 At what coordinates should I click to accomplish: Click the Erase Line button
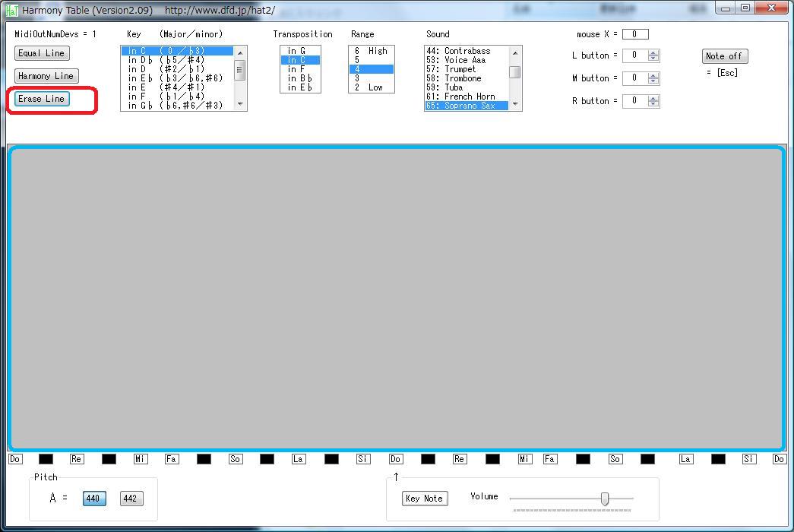pos(42,99)
